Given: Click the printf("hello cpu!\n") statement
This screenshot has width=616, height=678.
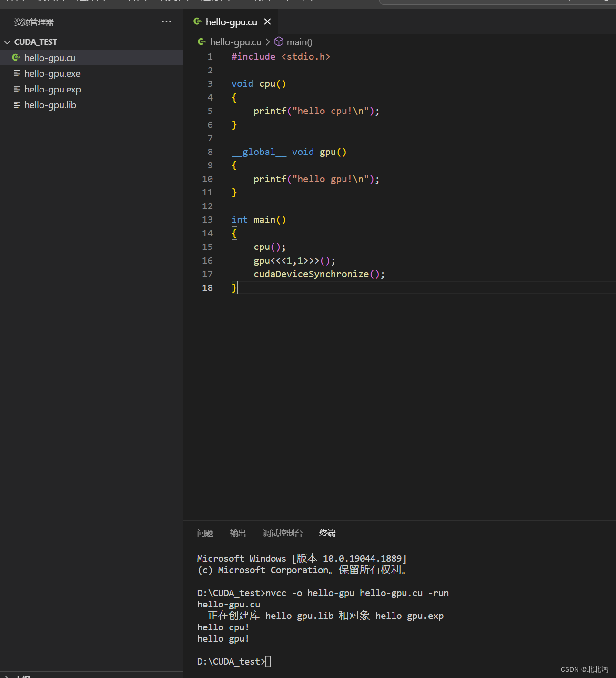Looking at the screenshot, I should [x=316, y=111].
